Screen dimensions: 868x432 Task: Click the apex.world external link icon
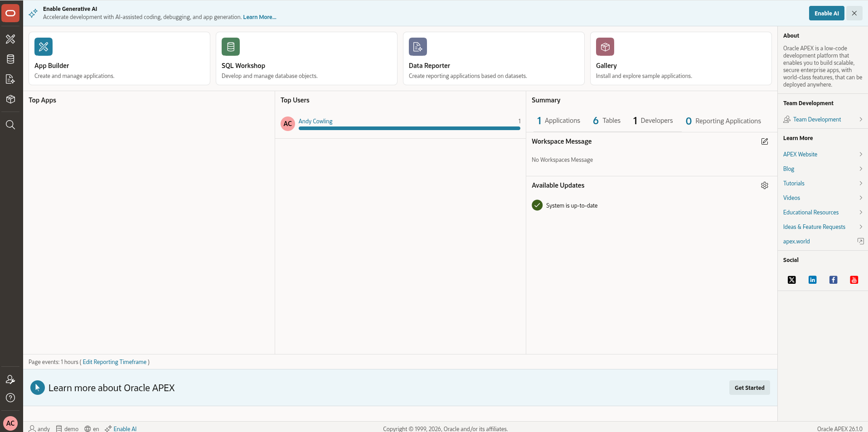[861, 241]
